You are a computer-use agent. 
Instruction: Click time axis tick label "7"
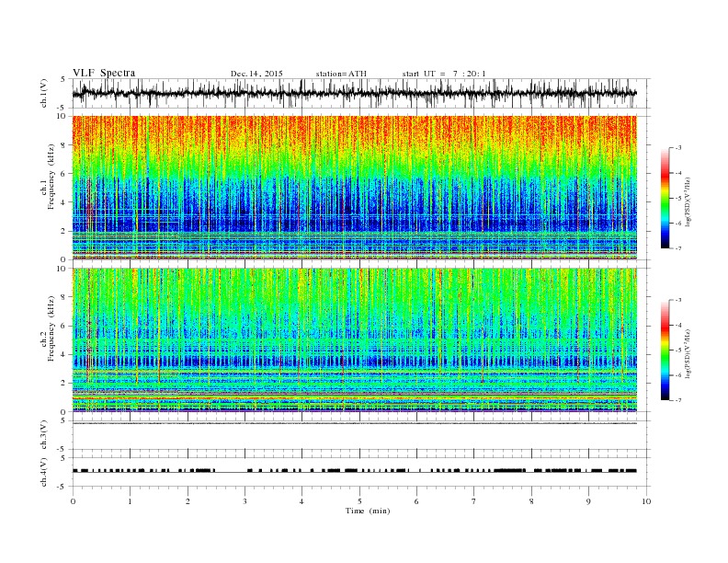click(x=474, y=501)
